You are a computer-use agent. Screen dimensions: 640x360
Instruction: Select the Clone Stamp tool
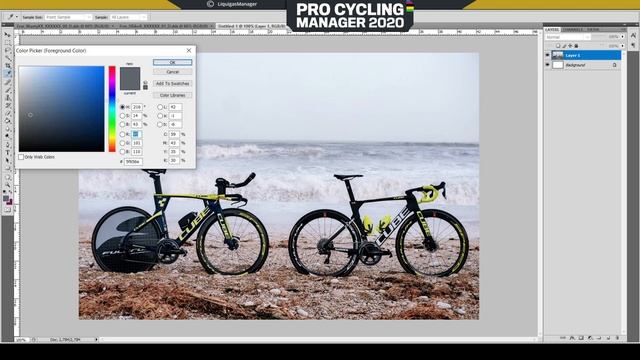(7, 98)
